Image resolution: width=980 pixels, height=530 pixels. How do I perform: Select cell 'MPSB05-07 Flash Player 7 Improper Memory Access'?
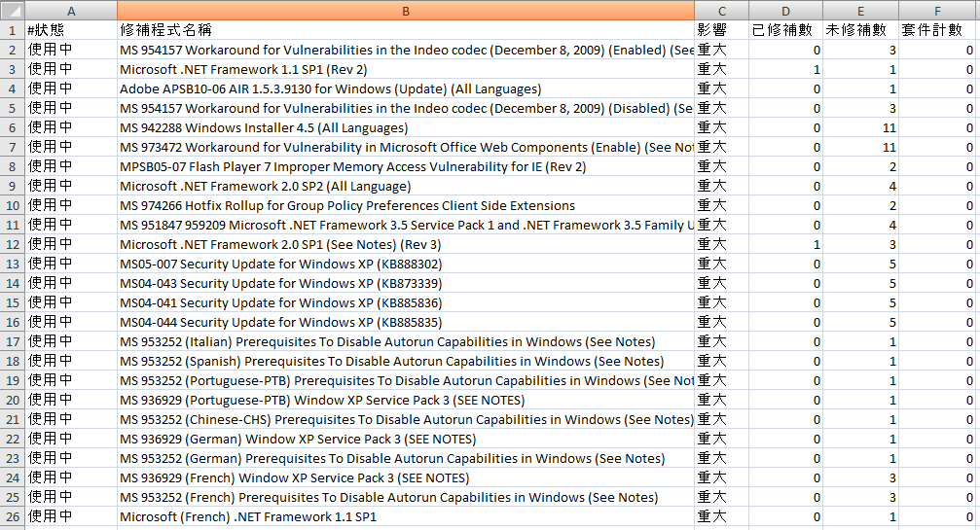pyautogui.click(x=406, y=166)
